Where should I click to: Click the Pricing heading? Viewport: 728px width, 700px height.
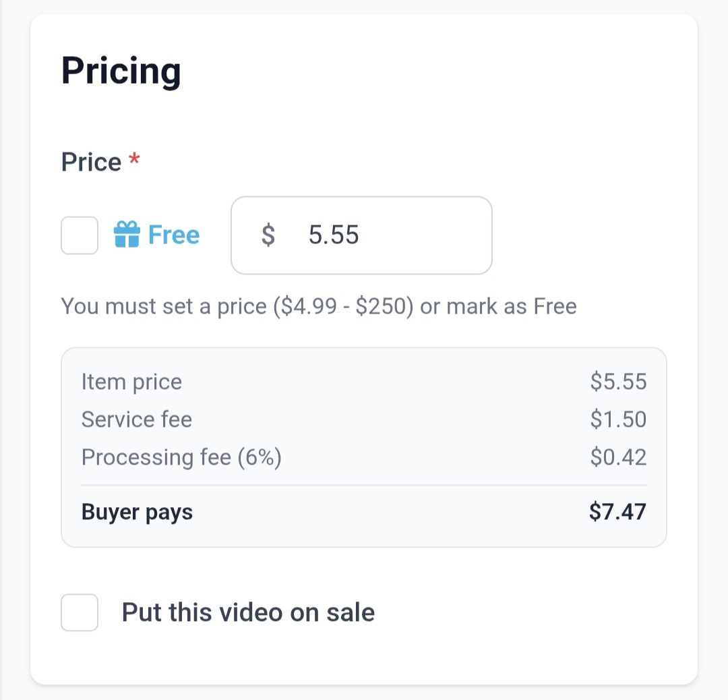tap(121, 71)
